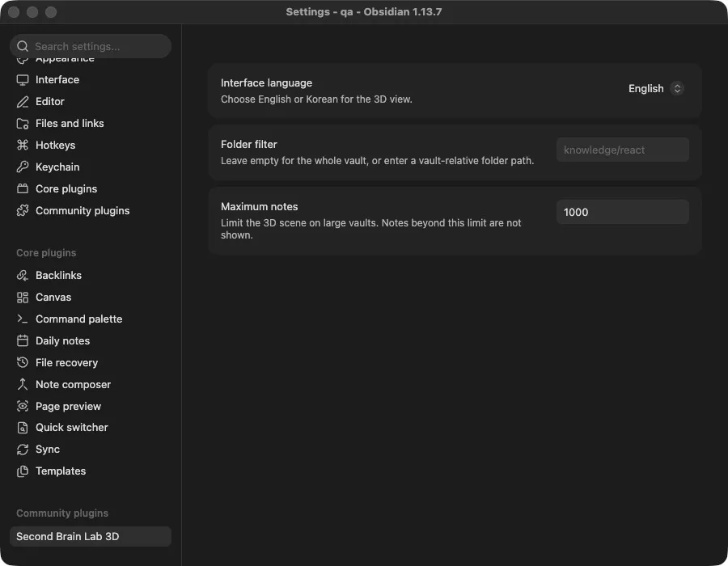728x566 pixels.
Task: Show the Core plugins settings
Action: tap(91, 189)
